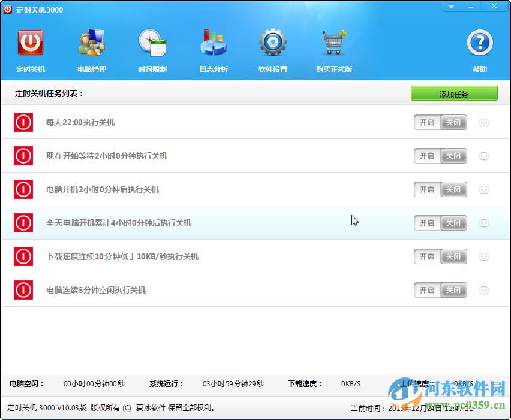Enable 开启 for 电脑连续5分钟空闲 task
Image resolution: width=511 pixels, height=420 pixels.
pyautogui.click(x=427, y=290)
